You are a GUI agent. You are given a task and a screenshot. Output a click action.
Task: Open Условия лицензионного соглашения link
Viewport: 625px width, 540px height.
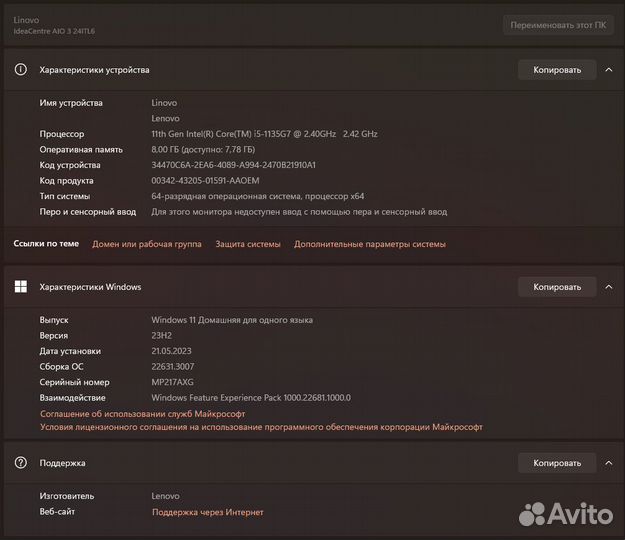point(261,427)
